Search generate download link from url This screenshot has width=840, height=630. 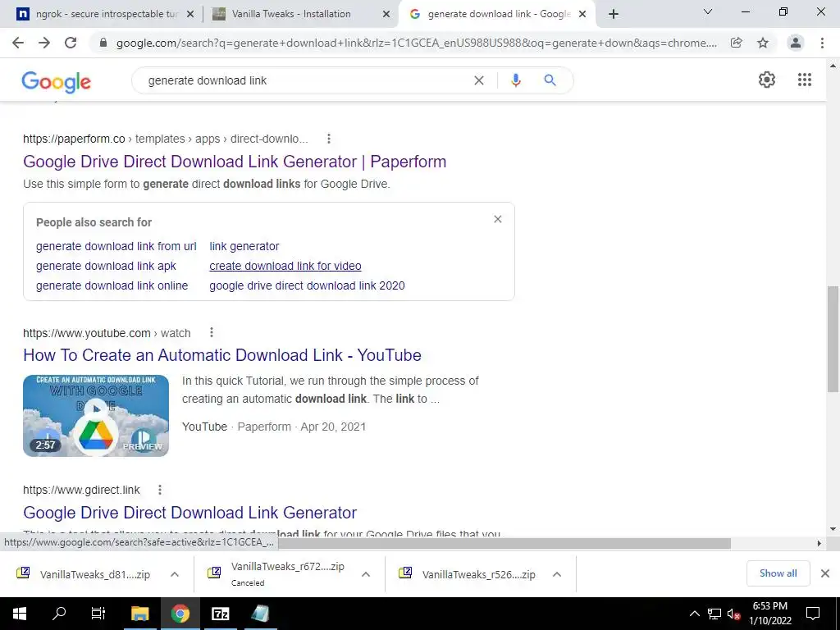116,246
